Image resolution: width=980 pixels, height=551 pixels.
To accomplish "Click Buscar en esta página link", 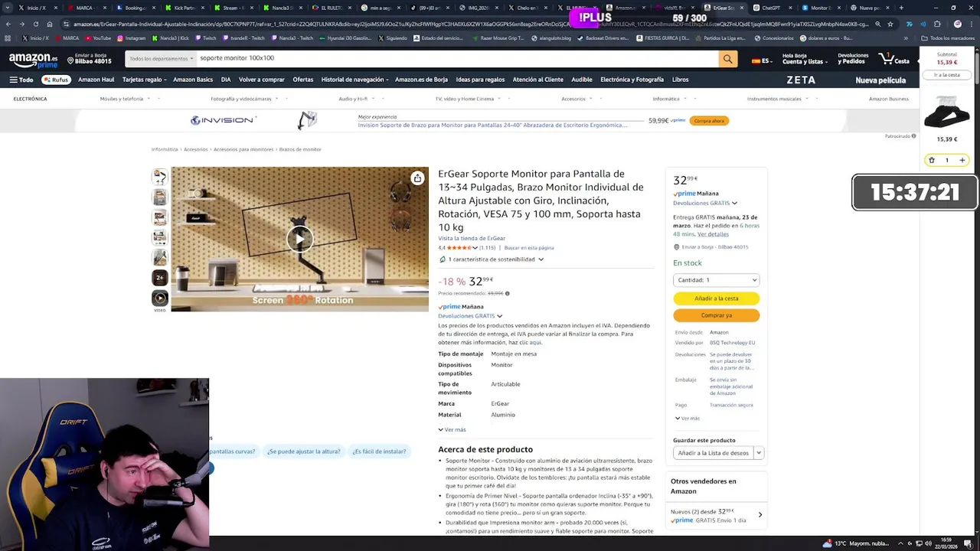I will pos(529,248).
